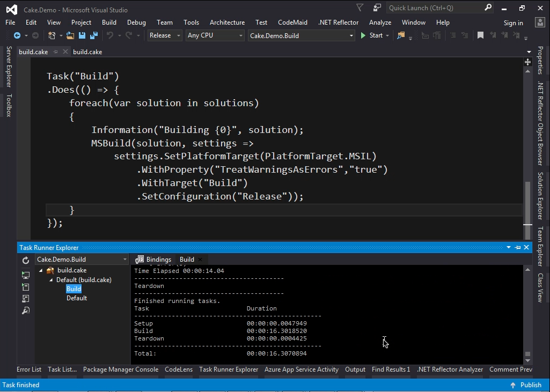This screenshot has width=550, height=392.
Task: Close the Build output tab
Action: coord(200,260)
